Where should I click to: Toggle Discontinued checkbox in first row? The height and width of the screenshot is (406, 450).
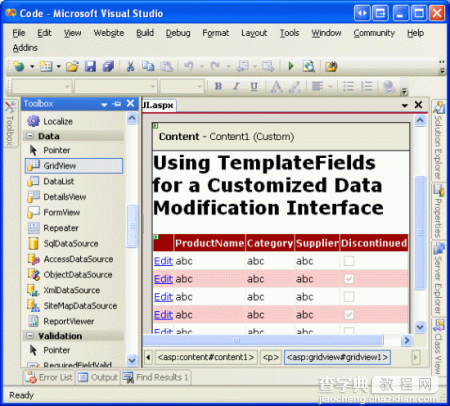tap(349, 261)
